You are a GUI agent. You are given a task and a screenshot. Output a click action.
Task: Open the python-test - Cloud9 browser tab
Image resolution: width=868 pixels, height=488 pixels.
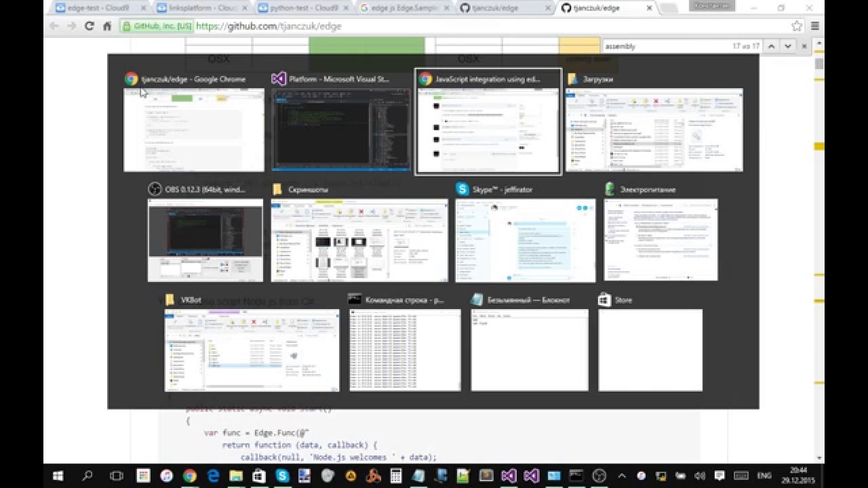click(x=302, y=8)
